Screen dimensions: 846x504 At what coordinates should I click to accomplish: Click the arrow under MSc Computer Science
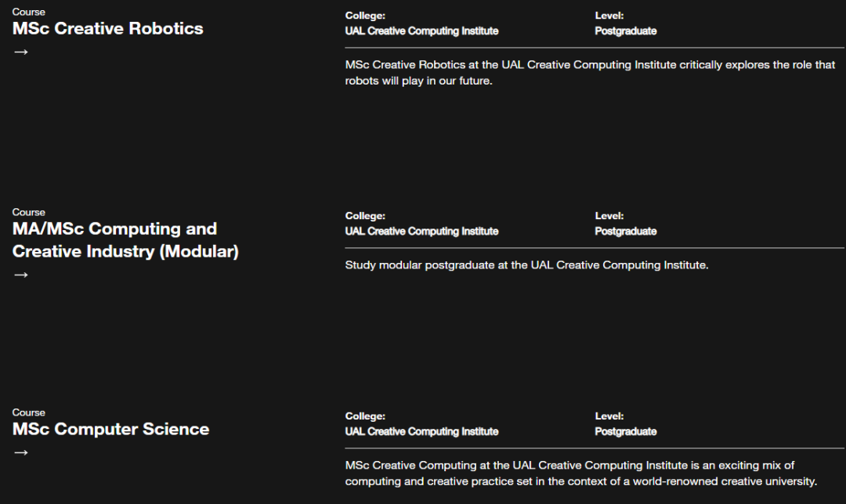tap(21, 453)
